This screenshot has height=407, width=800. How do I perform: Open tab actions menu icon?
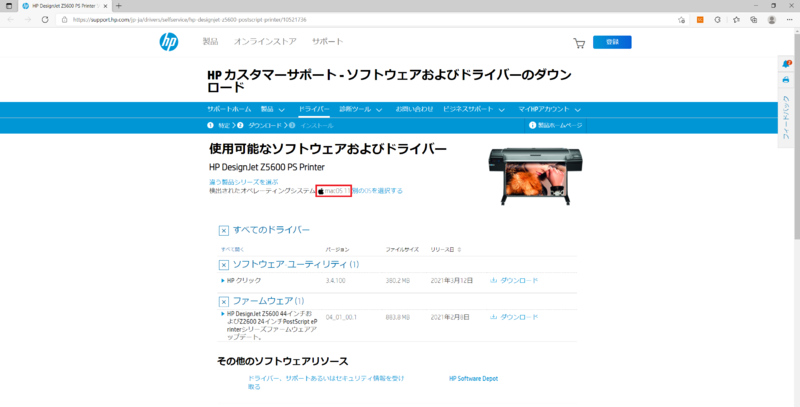9,6
